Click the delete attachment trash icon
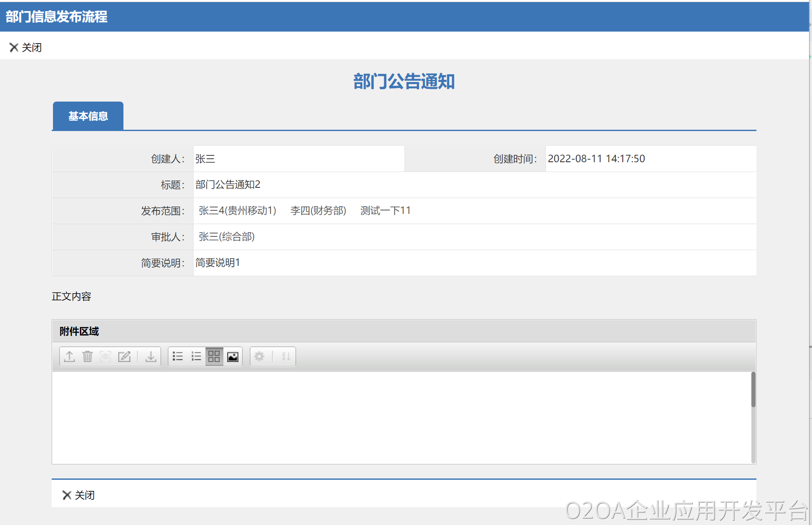812x525 pixels. coord(88,356)
